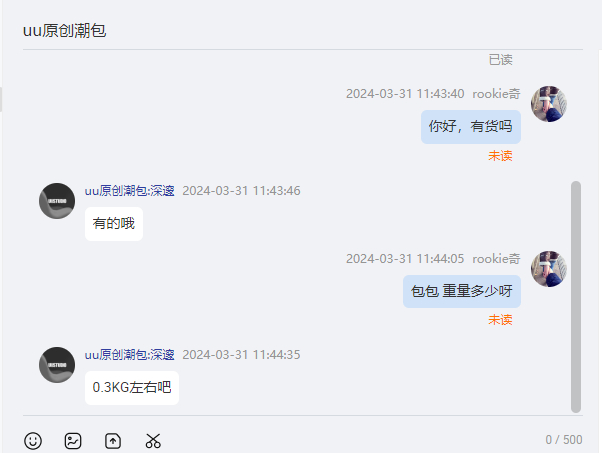Screen dimensions: 602x453
Task: Click the chat history vertical scrollbar
Action: coord(576,297)
